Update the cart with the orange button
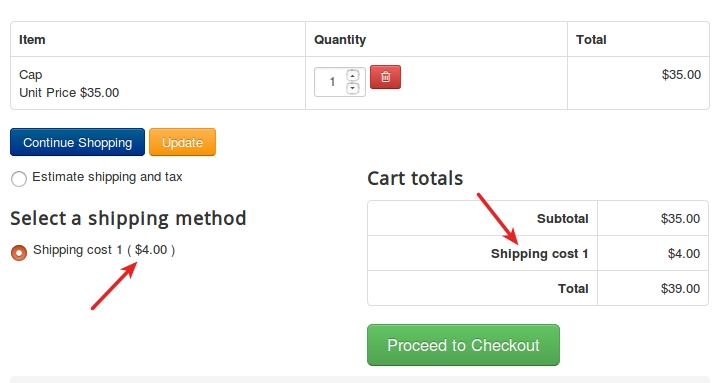 (182, 142)
